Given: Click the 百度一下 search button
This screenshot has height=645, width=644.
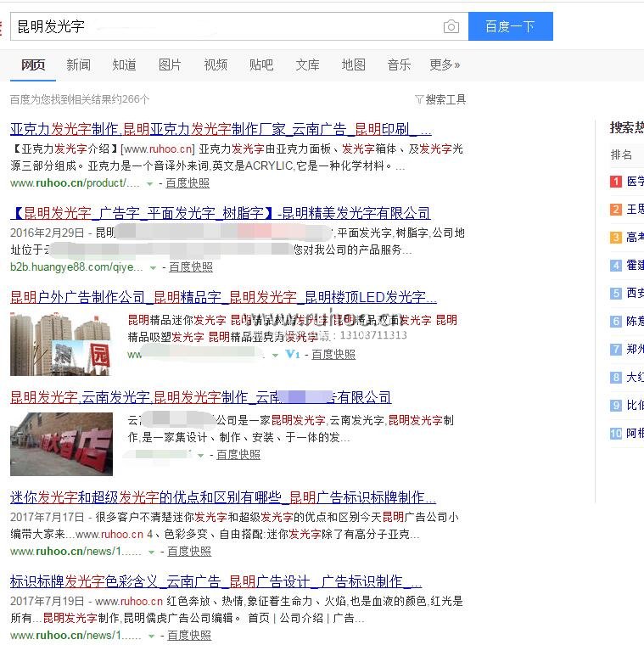Looking at the screenshot, I should [510, 26].
